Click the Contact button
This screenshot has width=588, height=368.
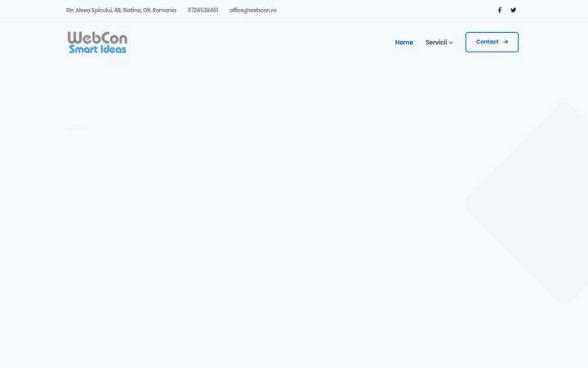(492, 42)
